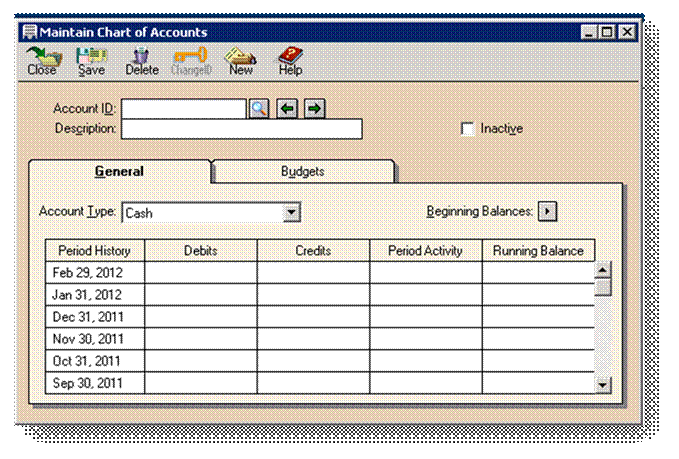679x459 pixels.
Task: Minimize the Maintain Chart of Accounts window
Action: point(589,32)
